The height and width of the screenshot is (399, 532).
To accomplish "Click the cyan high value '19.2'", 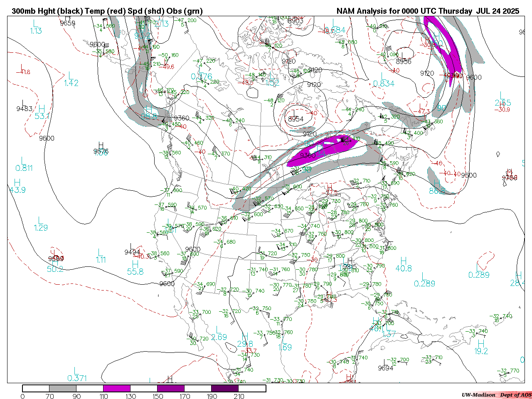I will click(x=481, y=351).
